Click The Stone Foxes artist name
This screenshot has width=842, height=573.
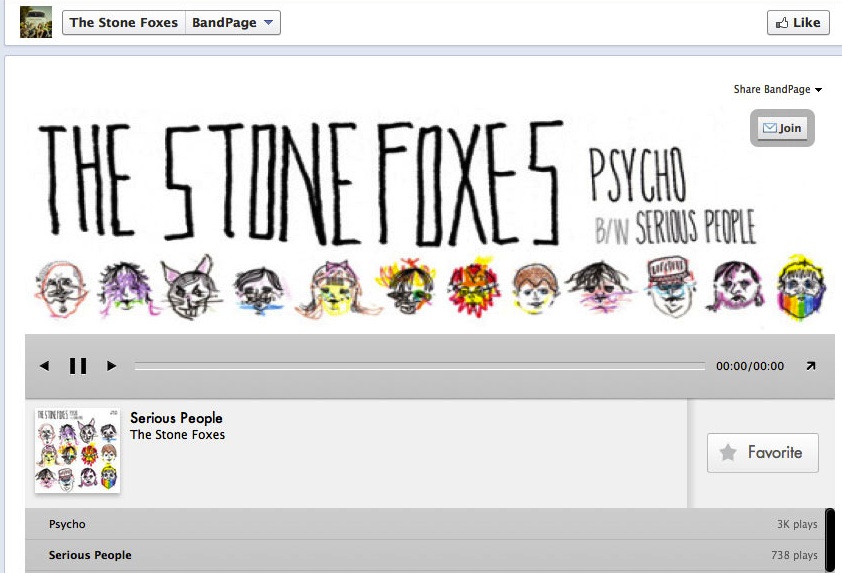[177, 434]
